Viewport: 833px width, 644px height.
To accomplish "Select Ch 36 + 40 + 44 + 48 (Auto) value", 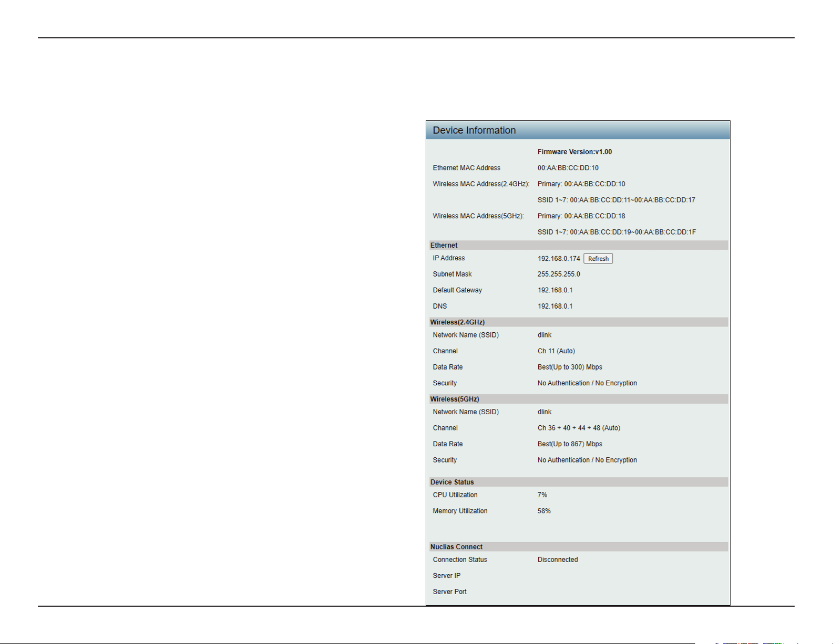I will click(579, 428).
